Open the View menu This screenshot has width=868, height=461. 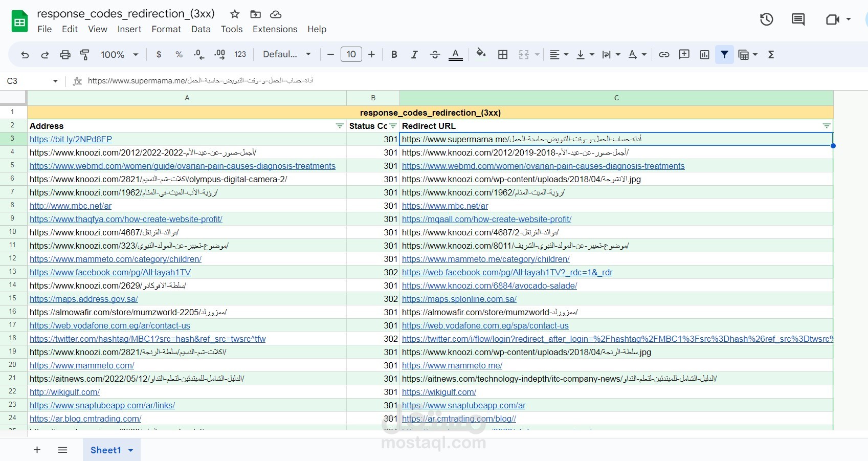pos(97,29)
